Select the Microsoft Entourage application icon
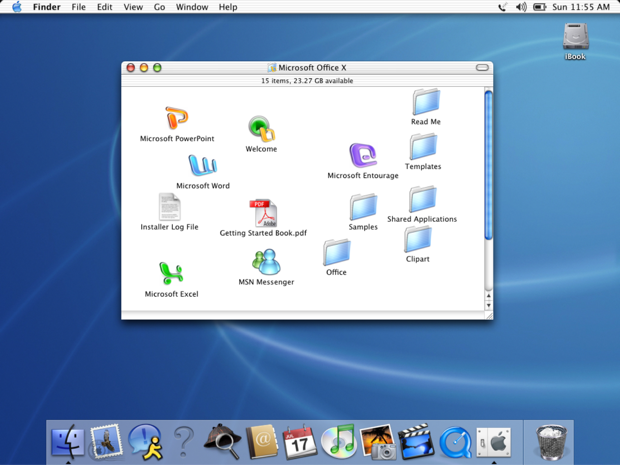Image resolution: width=620 pixels, height=465 pixels. coord(363,155)
